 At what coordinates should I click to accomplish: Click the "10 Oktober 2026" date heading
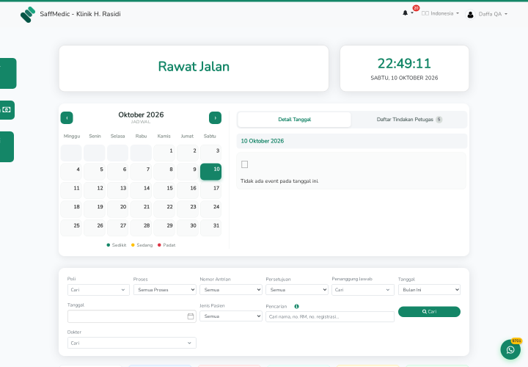262,141
